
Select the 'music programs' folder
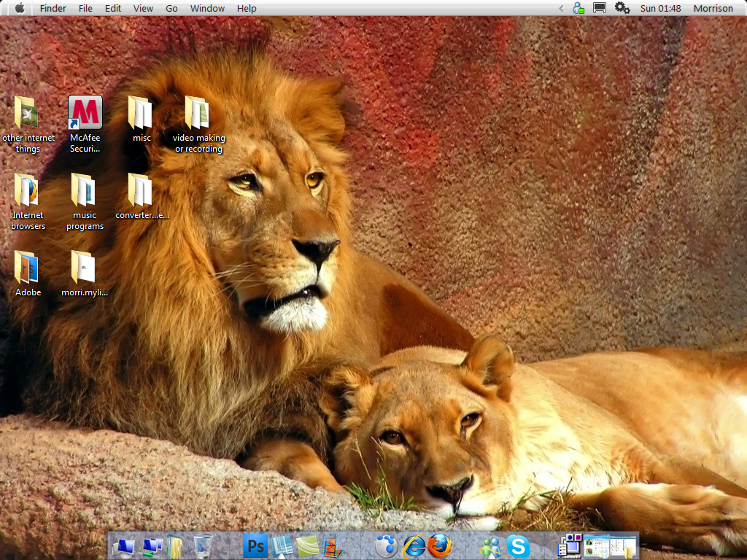tap(84, 190)
